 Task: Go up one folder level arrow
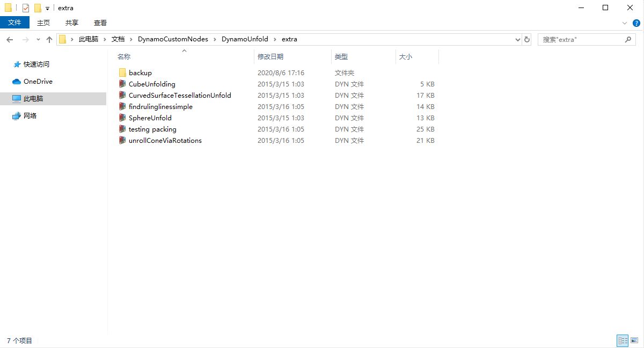pos(49,39)
